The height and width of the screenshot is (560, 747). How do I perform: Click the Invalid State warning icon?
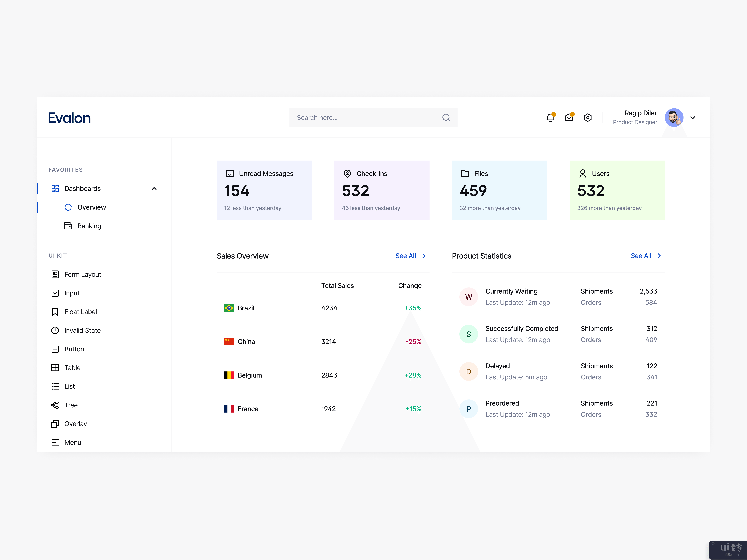55,331
